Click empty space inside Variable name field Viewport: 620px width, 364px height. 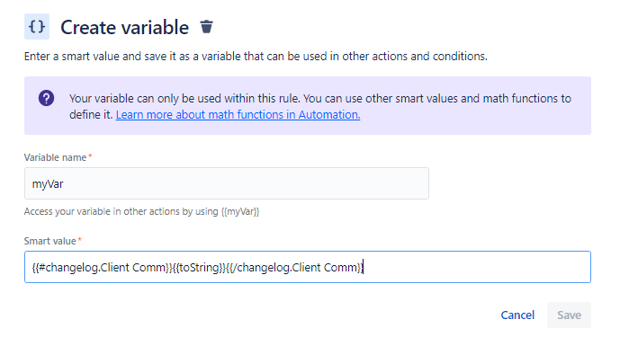(245, 183)
